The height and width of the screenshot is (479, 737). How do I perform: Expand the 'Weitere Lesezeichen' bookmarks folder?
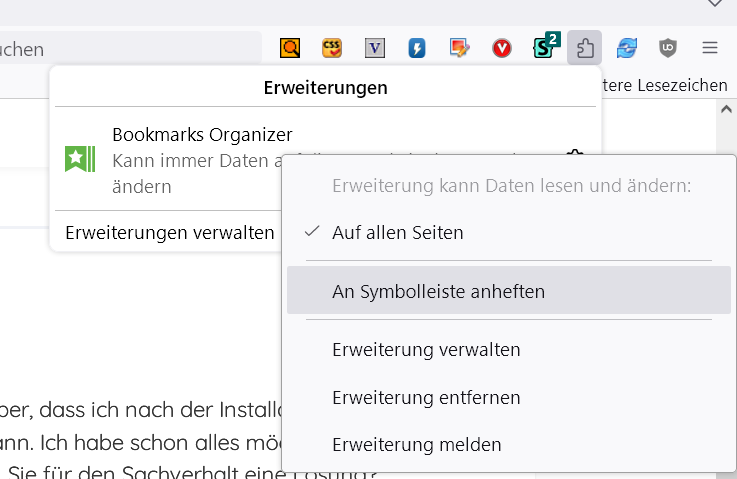pos(665,86)
